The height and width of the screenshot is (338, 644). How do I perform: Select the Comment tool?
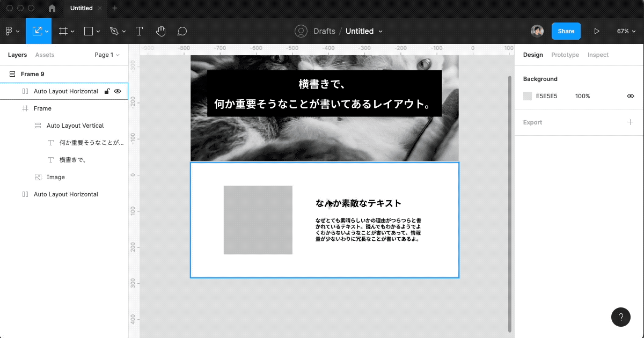click(x=182, y=31)
